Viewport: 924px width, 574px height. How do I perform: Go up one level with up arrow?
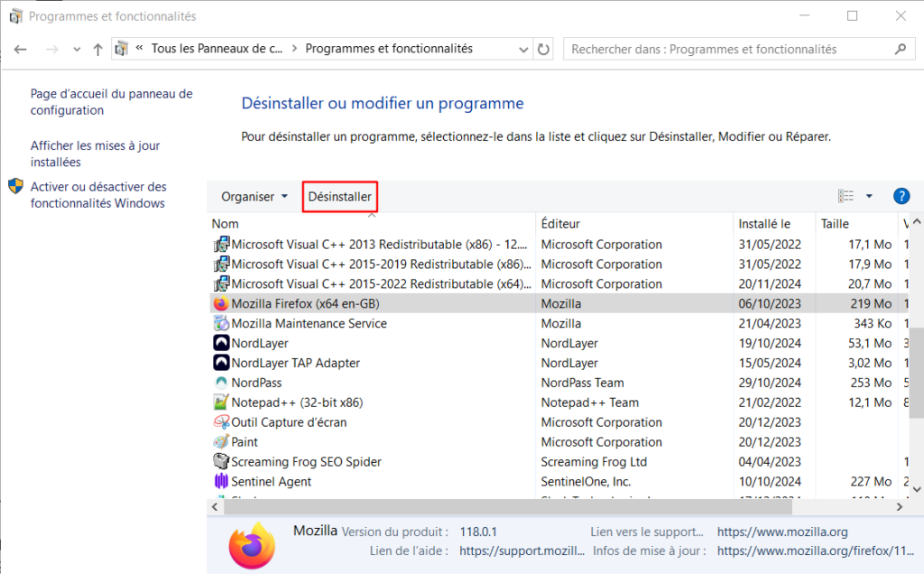click(x=97, y=50)
